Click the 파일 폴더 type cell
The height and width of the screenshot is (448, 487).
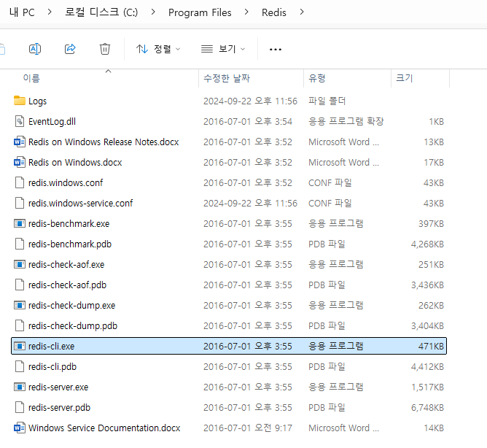pyautogui.click(x=327, y=101)
